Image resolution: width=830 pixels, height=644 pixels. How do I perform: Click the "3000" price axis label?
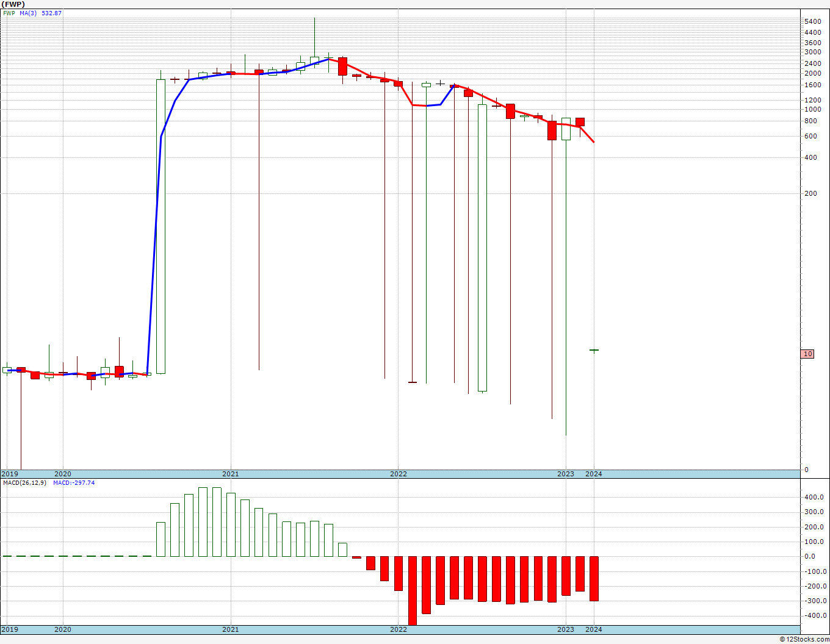click(812, 52)
